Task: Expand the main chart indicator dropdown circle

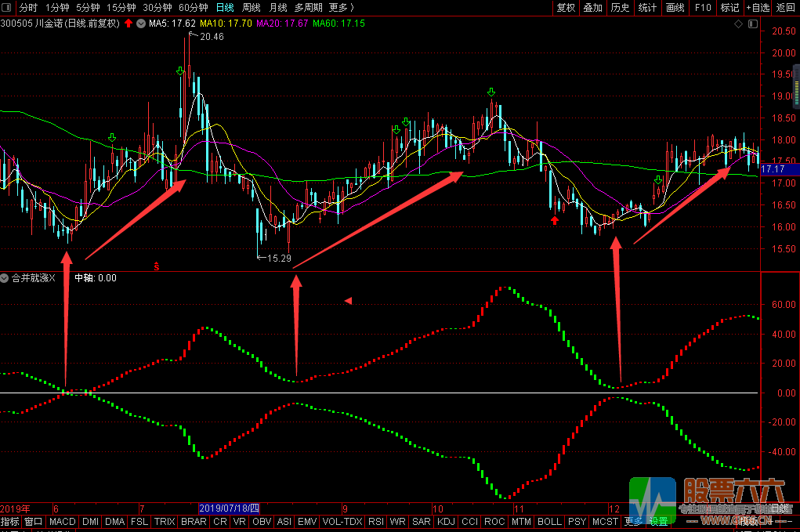Action: 141,24
